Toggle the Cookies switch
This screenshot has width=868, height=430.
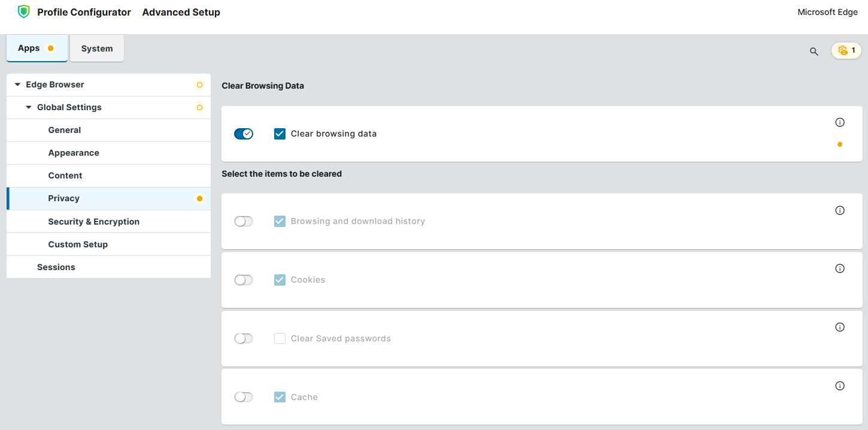coord(244,280)
